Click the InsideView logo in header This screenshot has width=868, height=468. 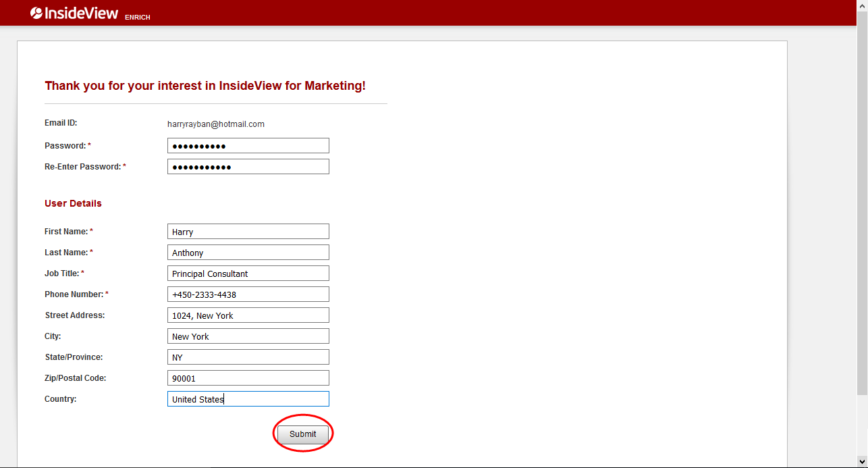coord(74,13)
